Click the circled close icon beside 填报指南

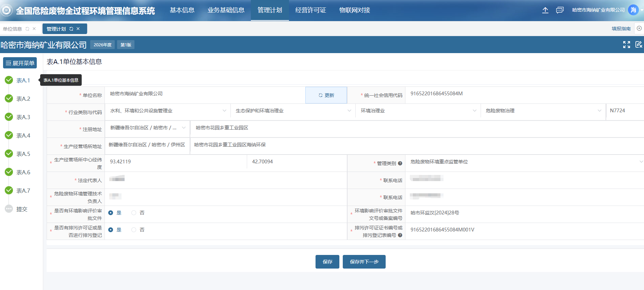pyautogui.click(x=639, y=29)
